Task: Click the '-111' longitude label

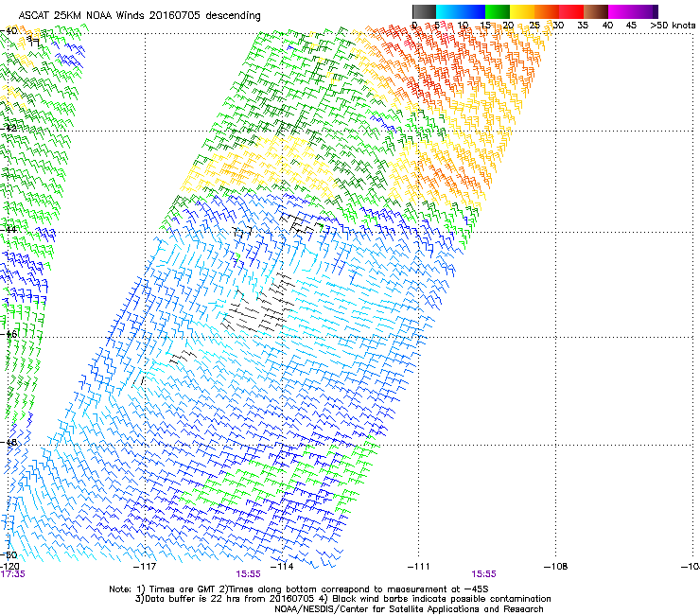Action: coord(419,567)
